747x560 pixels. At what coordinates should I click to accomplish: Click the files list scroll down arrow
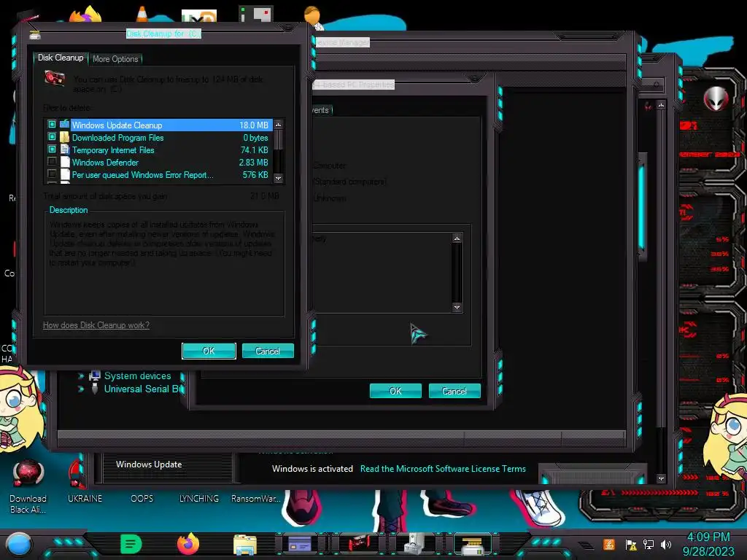[x=278, y=178]
